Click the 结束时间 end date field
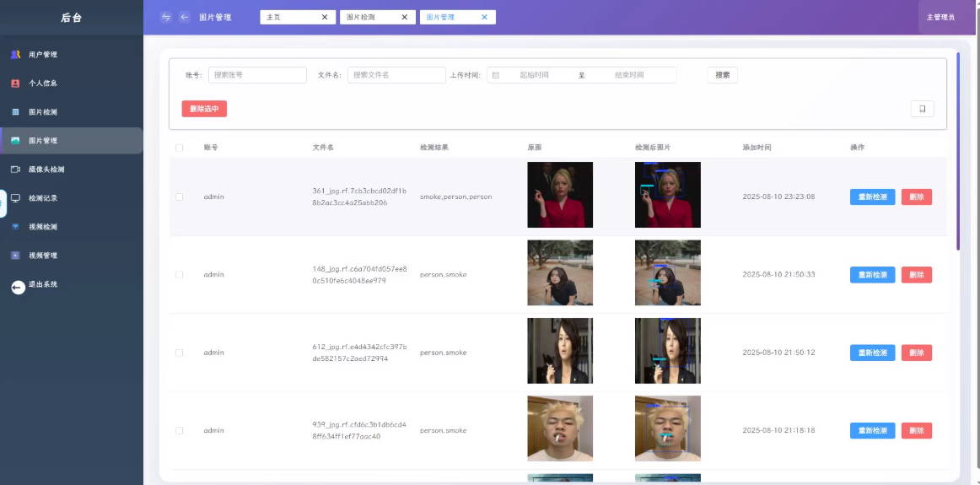980x485 pixels. click(629, 75)
